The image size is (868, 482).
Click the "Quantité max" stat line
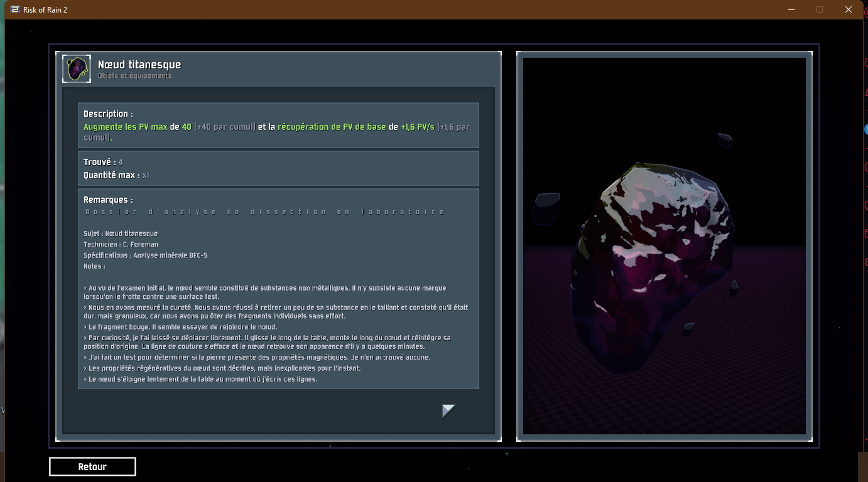click(x=116, y=175)
